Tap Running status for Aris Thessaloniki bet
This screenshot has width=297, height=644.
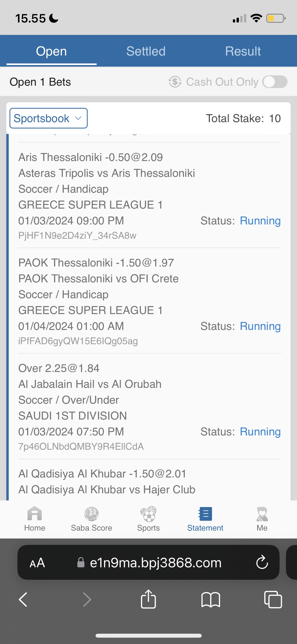point(260,221)
